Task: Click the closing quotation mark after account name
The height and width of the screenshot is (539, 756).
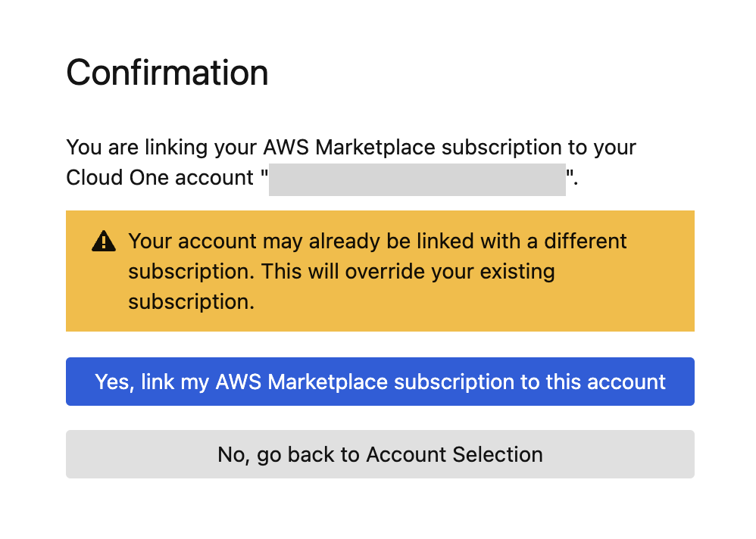Action: [571, 176]
